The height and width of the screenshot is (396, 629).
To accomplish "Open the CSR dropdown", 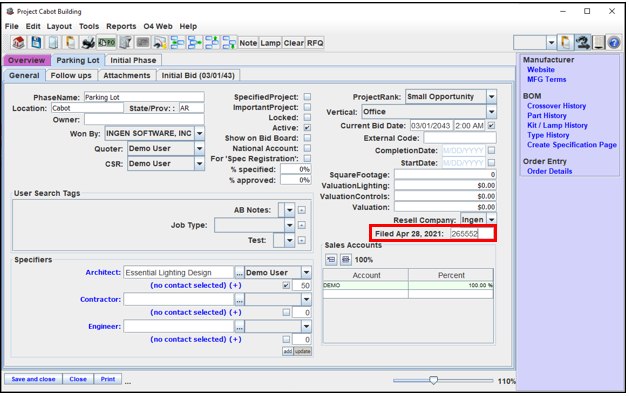I will click(x=199, y=164).
